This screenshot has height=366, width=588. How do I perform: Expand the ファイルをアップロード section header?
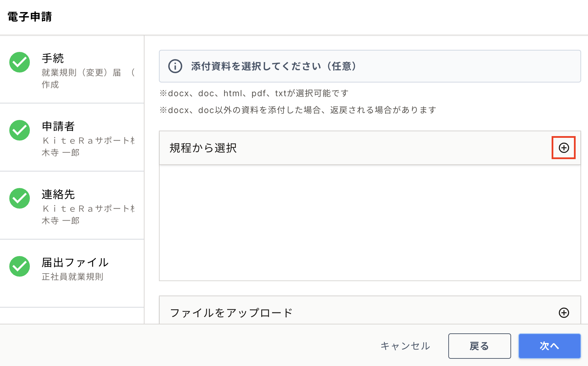(370, 310)
